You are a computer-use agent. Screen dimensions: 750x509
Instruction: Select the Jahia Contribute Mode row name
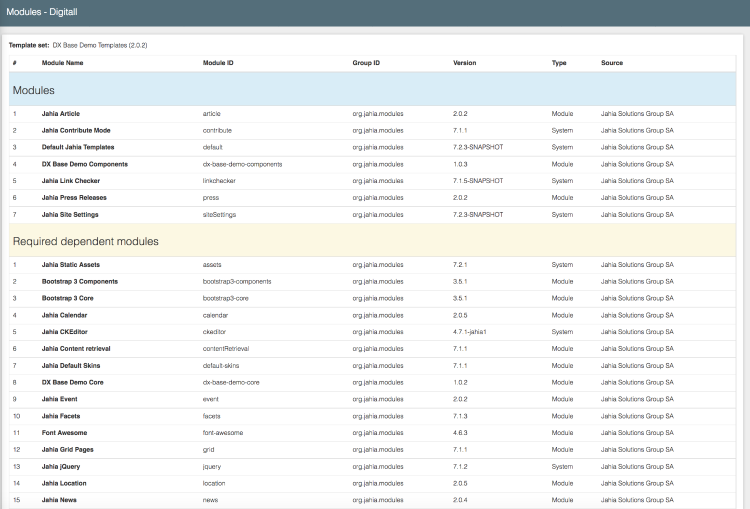76,130
